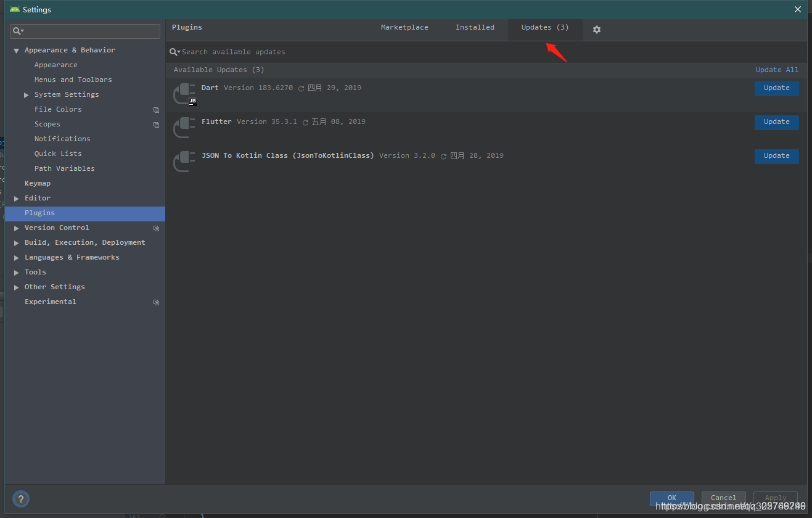
Task: Expand the System Settings node
Action: (x=27, y=95)
